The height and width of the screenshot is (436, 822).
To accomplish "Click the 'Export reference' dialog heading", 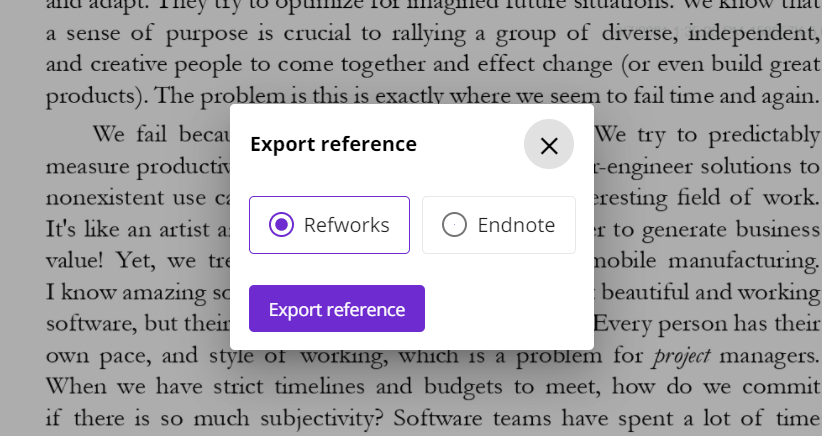I will click(333, 144).
